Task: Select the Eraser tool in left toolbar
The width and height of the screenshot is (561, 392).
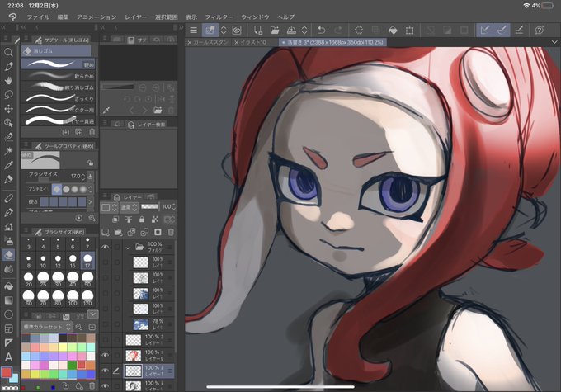Action: [8, 254]
